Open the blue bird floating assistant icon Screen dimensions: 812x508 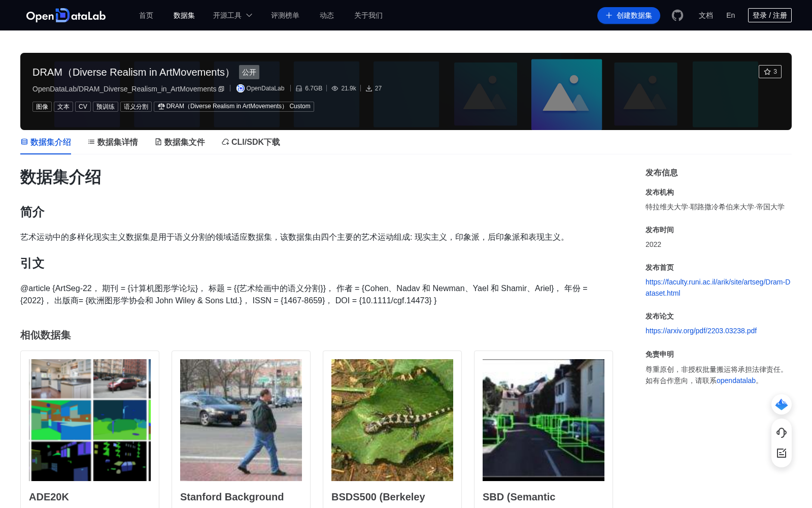click(782, 404)
